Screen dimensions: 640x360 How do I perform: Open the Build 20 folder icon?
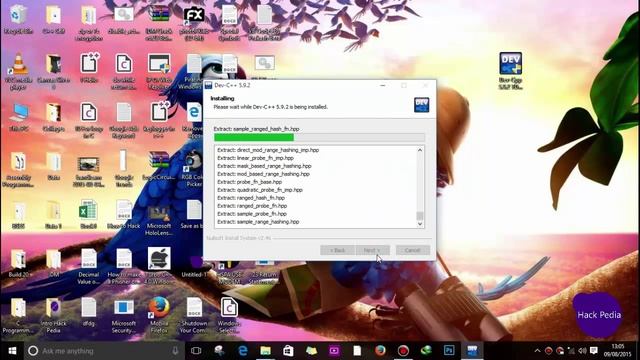tap(18, 263)
